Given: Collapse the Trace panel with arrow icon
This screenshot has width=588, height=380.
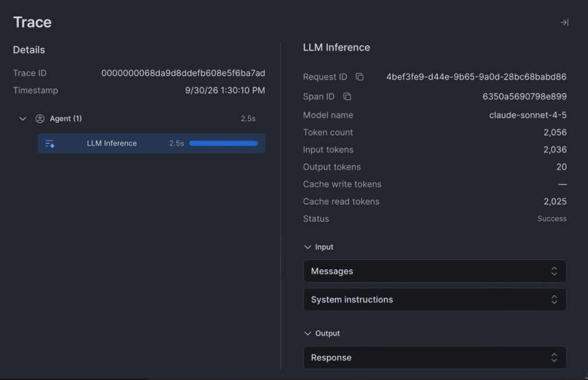Looking at the screenshot, I should pyautogui.click(x=564, y=22).
